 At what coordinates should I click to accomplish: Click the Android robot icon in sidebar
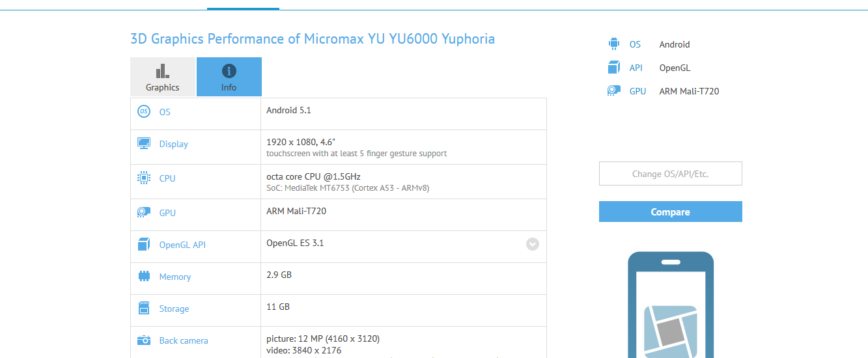pos(613,44)
